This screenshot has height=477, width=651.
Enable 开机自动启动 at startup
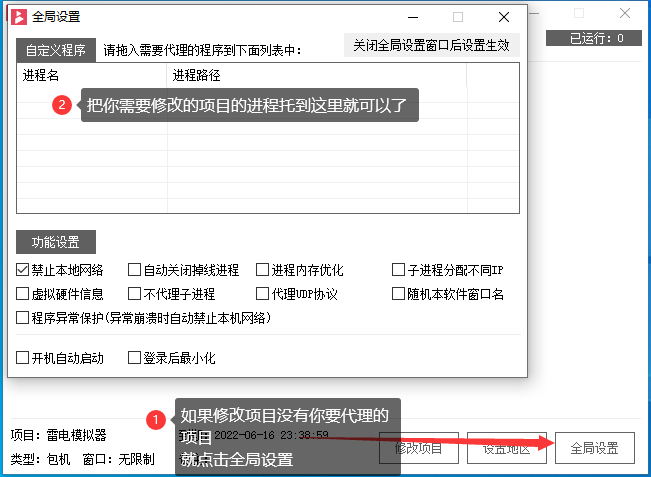[x=23, y=358]
